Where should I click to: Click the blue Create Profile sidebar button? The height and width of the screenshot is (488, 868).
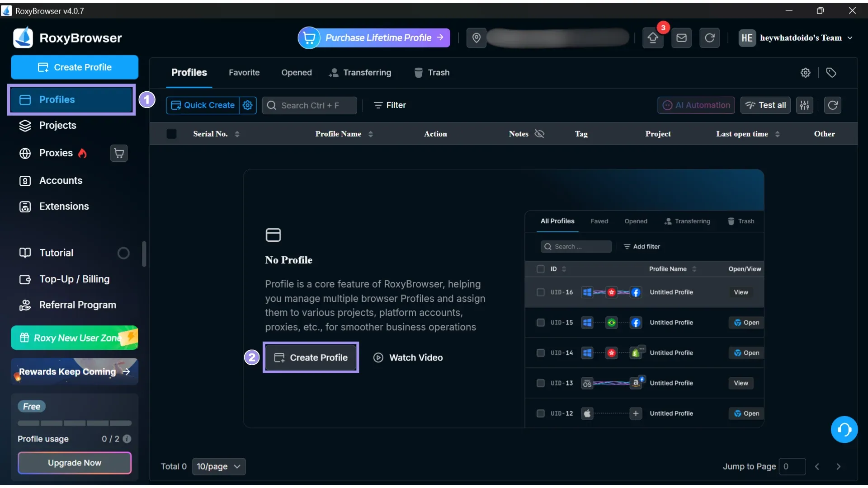[x=75, y=67]
